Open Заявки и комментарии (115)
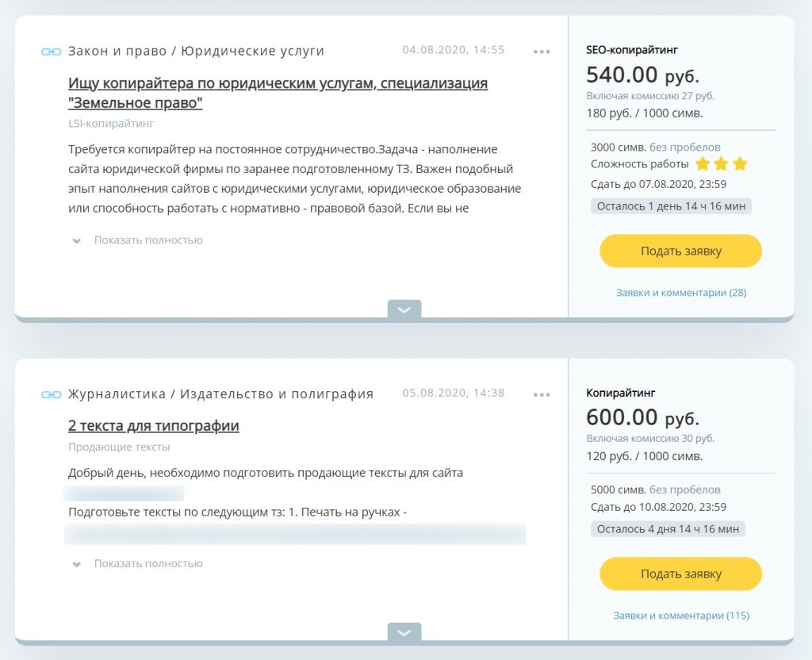 point(680,616)
